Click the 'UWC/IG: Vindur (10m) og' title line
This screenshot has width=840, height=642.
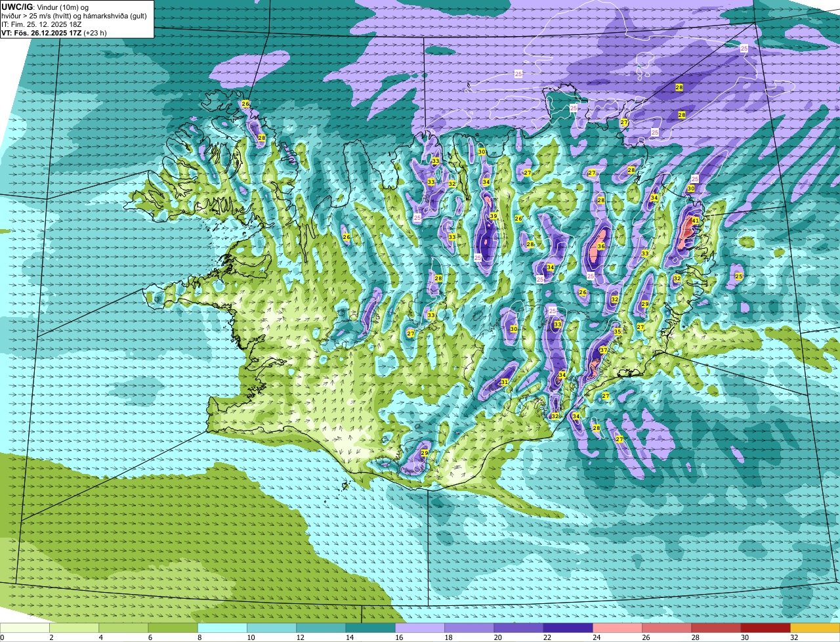tap(45, 7)
